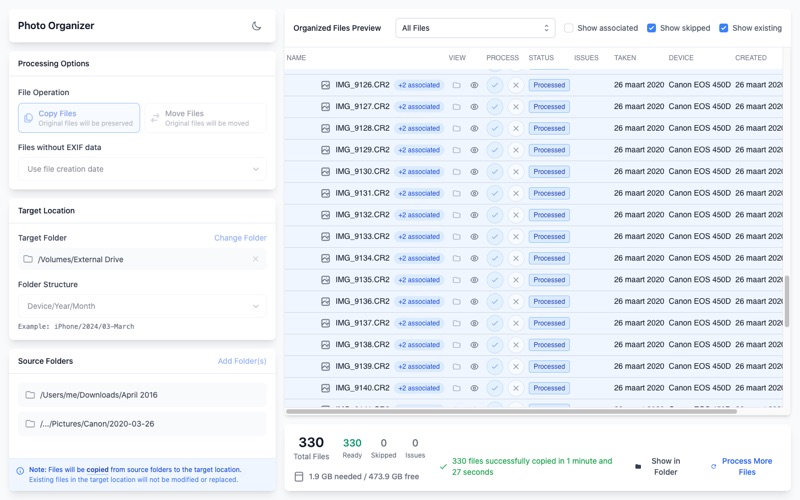Image resolution: width=800 pixels, height=500 pixels.
Task: Click process checkmark for IMG_9133.CR2
Action: 494,237
